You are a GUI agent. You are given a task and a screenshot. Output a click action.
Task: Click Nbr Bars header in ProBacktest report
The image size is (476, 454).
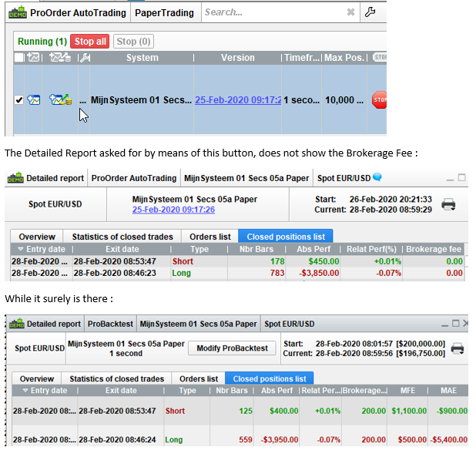[232, 391]
